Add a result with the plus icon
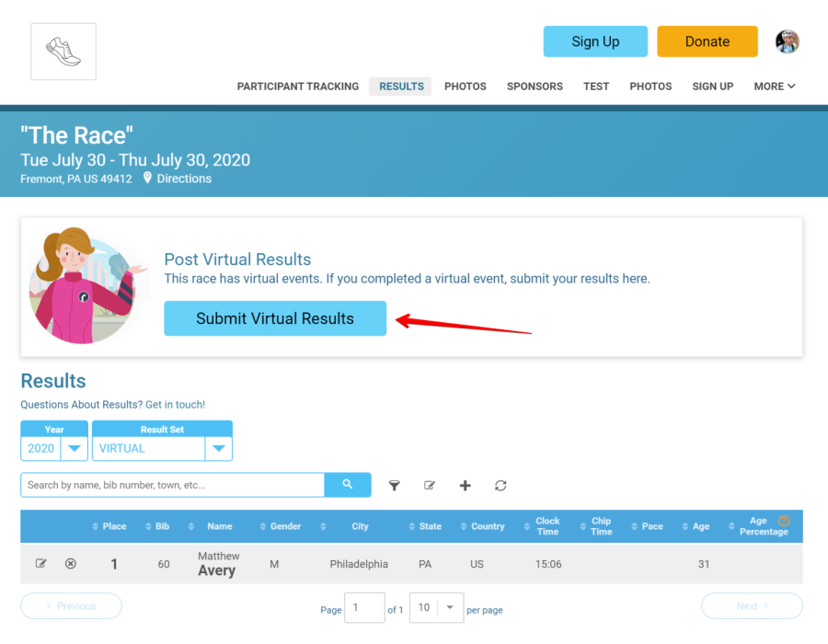Screen dimensions: 828x644 [x=466, y=486]
